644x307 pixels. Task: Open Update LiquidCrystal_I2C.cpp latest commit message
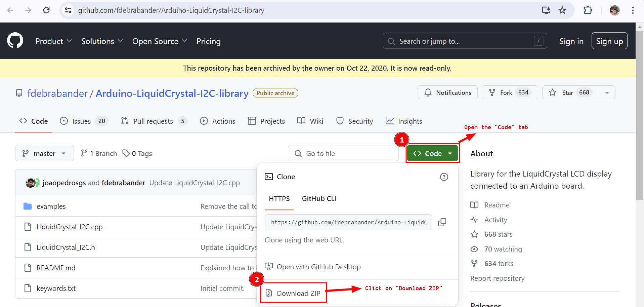[195, 183]
